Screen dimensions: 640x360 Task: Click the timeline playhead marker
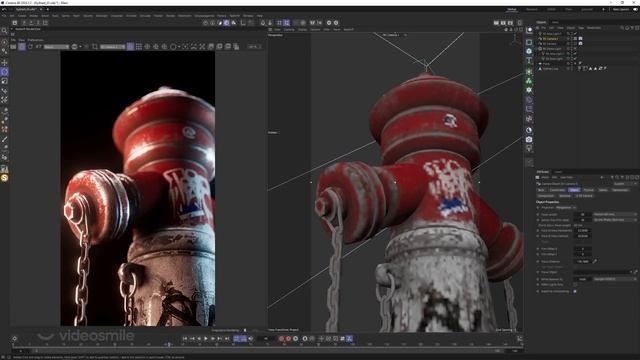169,345
